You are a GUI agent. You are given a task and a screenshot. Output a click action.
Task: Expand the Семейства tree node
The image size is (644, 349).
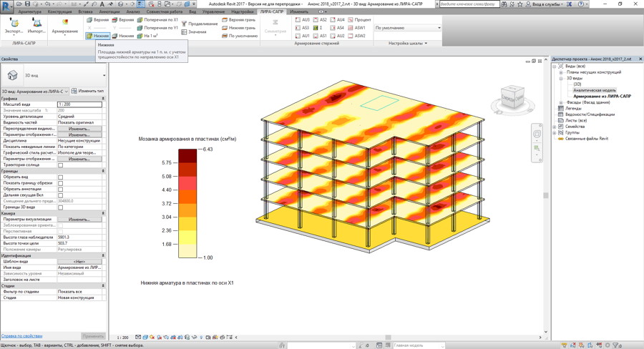pyautogui.click(x=555, y=127)
